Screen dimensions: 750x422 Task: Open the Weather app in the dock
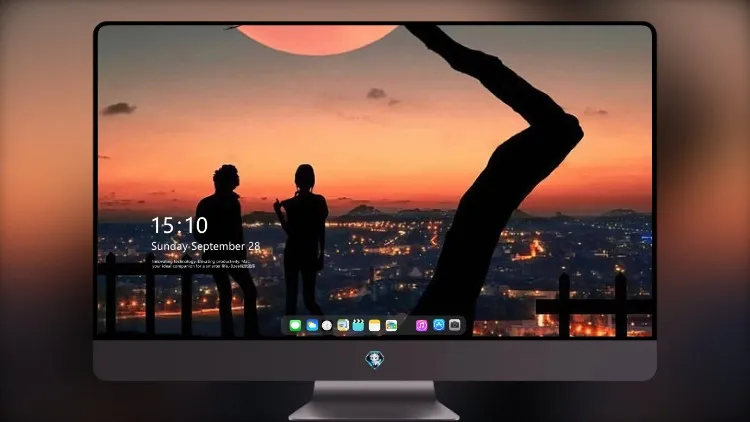[x=312, y=325]
